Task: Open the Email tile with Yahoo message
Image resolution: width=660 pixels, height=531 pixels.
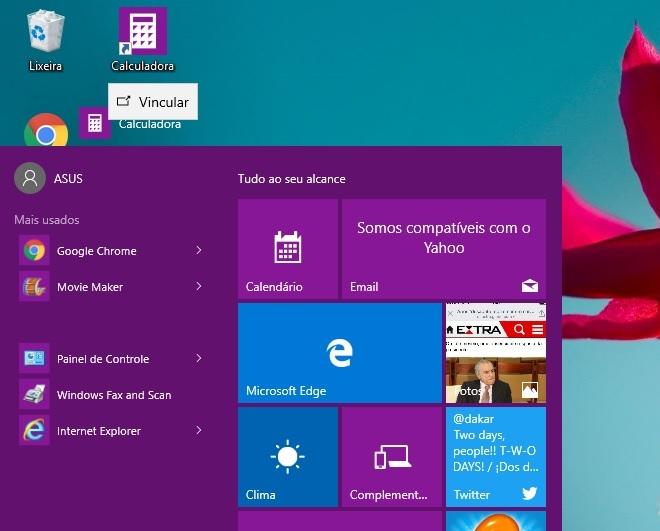Action: coord(444,249)
